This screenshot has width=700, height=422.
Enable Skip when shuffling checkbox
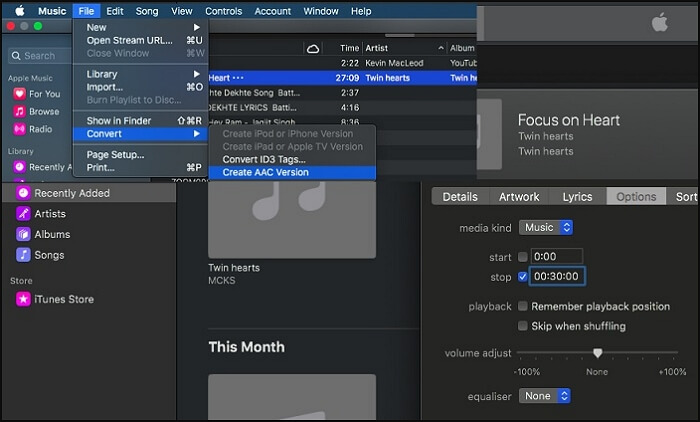coord(522,326)
